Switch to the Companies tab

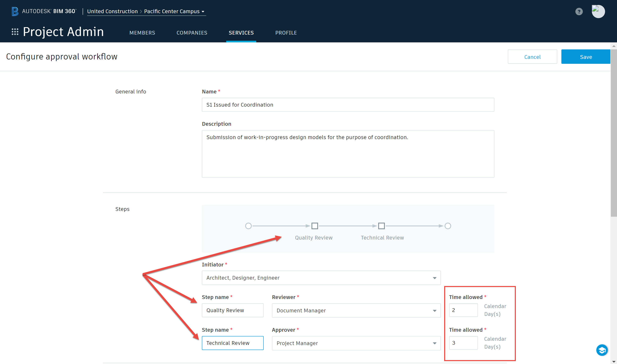192,33
